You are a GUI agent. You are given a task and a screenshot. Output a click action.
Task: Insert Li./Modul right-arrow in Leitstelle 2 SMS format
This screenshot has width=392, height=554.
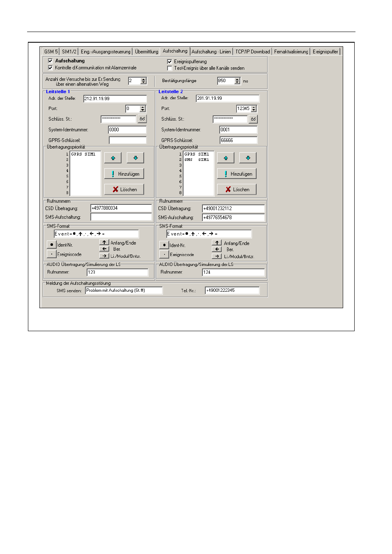click(217, 256)
